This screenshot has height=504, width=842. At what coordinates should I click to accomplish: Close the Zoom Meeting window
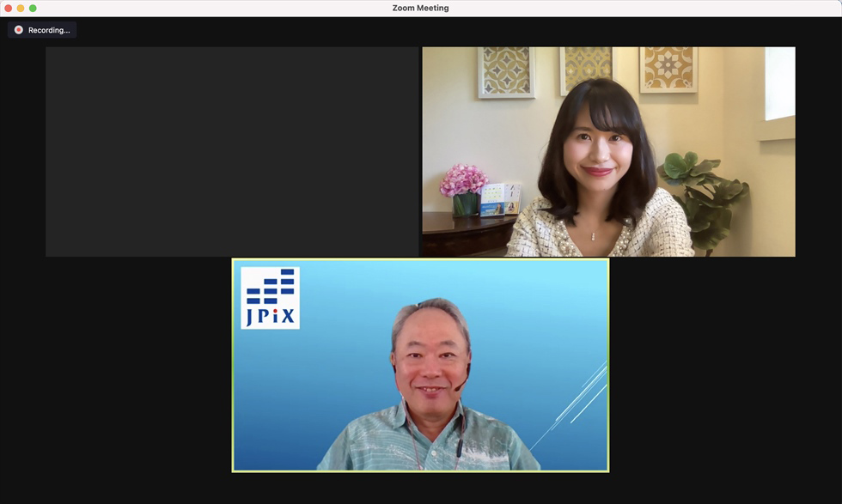coord(8,8)
